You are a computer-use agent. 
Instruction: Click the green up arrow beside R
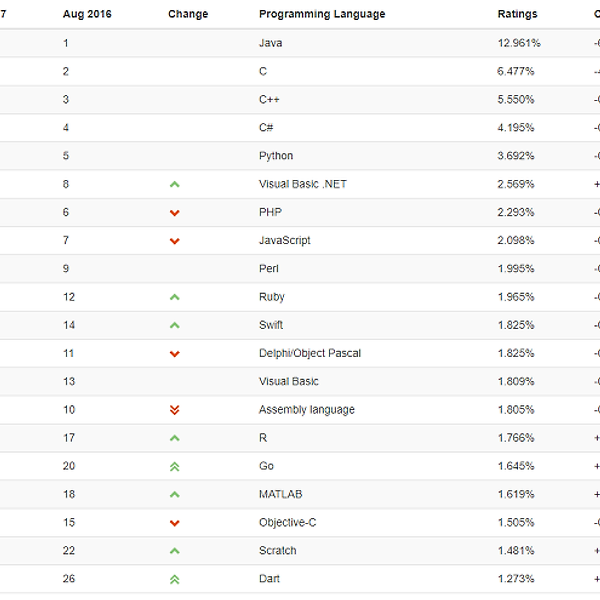174,438
